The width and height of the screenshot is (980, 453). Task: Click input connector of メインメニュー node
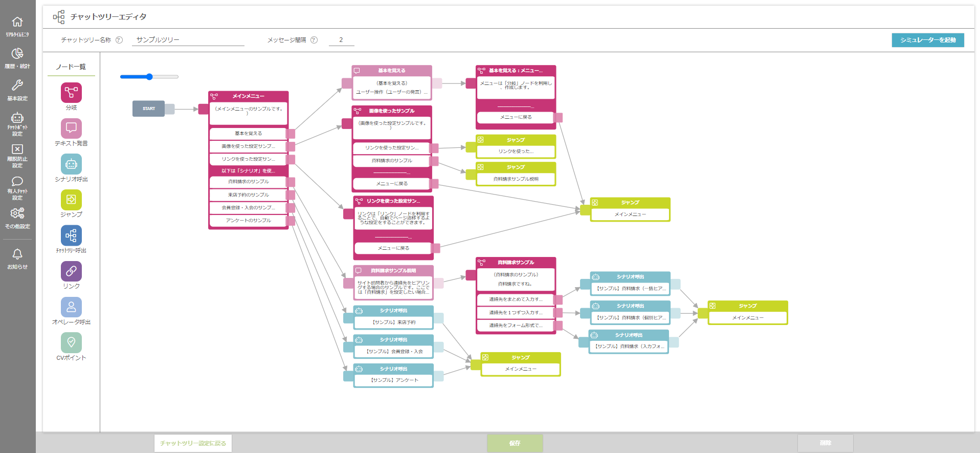(x=203, y=109)
